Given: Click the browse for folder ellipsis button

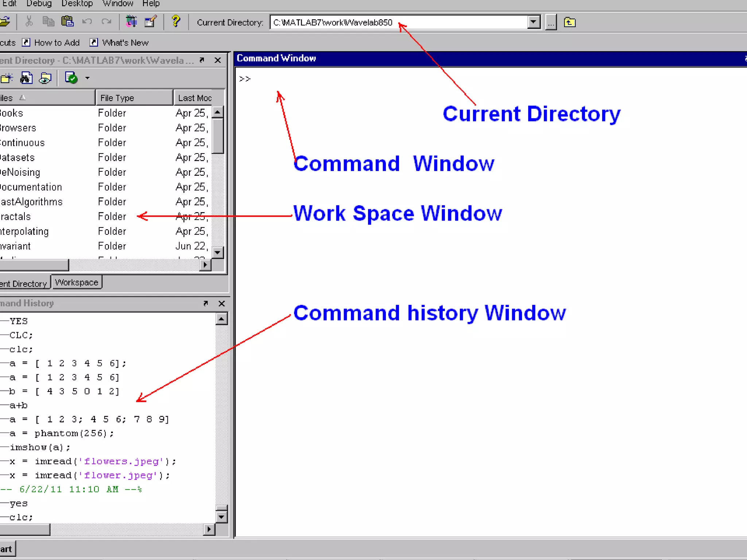Looking at the screenshot, I should [x=551, y=23].
